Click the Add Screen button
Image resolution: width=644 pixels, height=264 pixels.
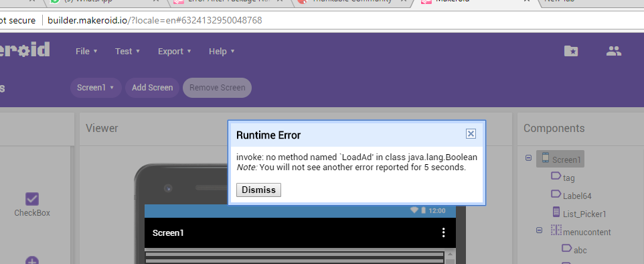[x=153, y=88]
